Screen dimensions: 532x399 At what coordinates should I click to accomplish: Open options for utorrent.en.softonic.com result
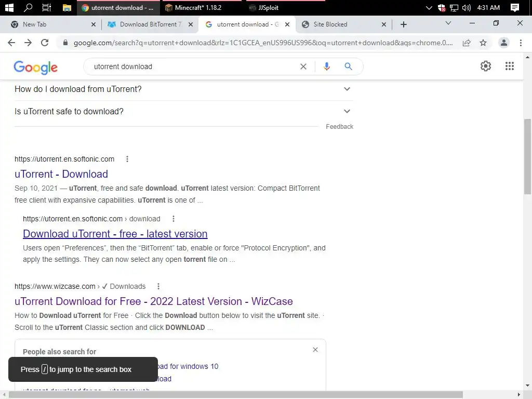click(127, 159)
